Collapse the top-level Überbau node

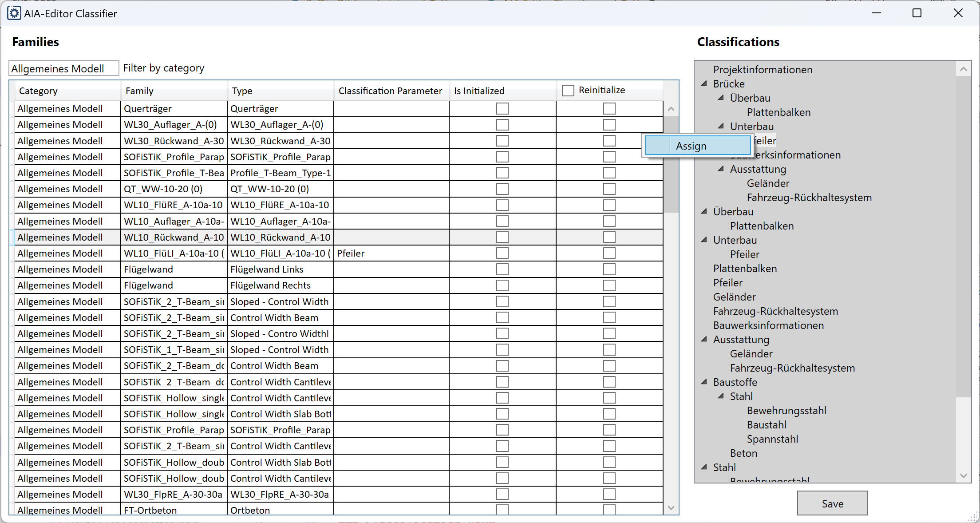[704, 211]
